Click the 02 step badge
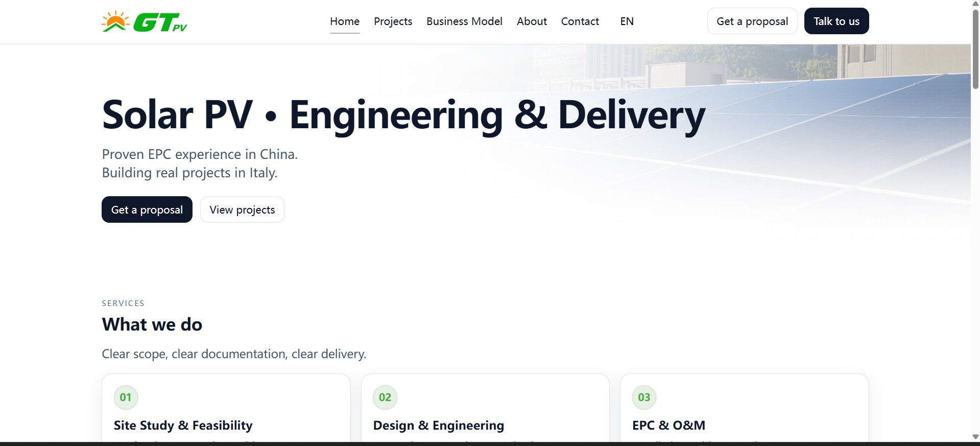This screenshot has height=446, width=980. coord(385,397)
